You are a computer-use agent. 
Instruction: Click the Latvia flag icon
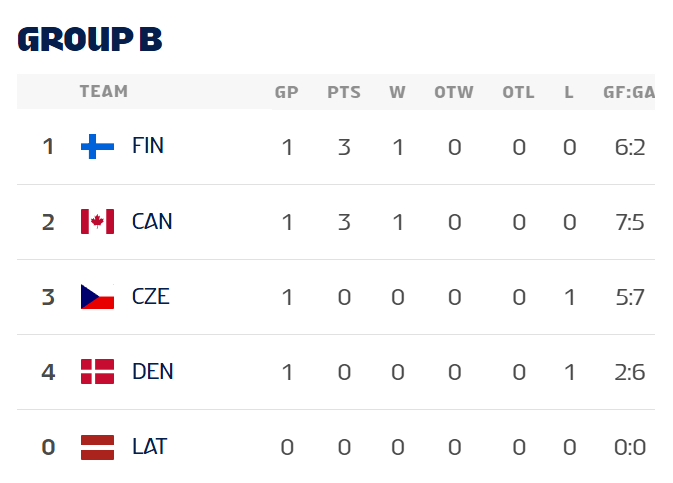(x=97, y=447)
